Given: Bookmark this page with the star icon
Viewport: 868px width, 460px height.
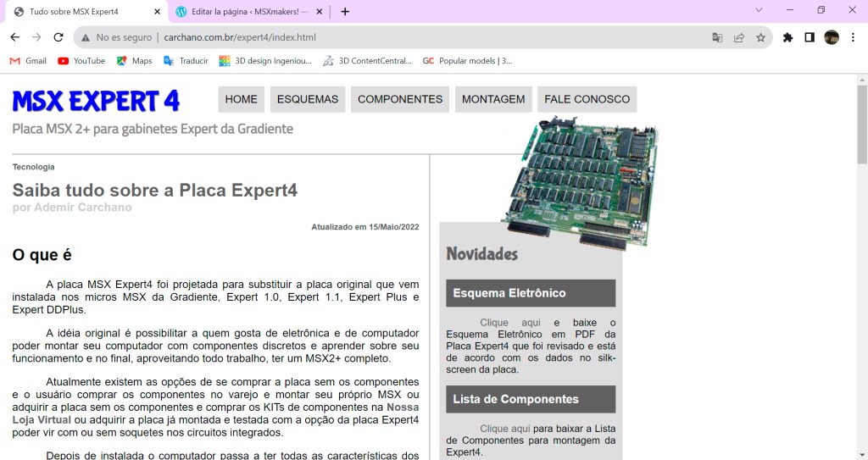Looking at the screenshot, I should pos(760,37).
